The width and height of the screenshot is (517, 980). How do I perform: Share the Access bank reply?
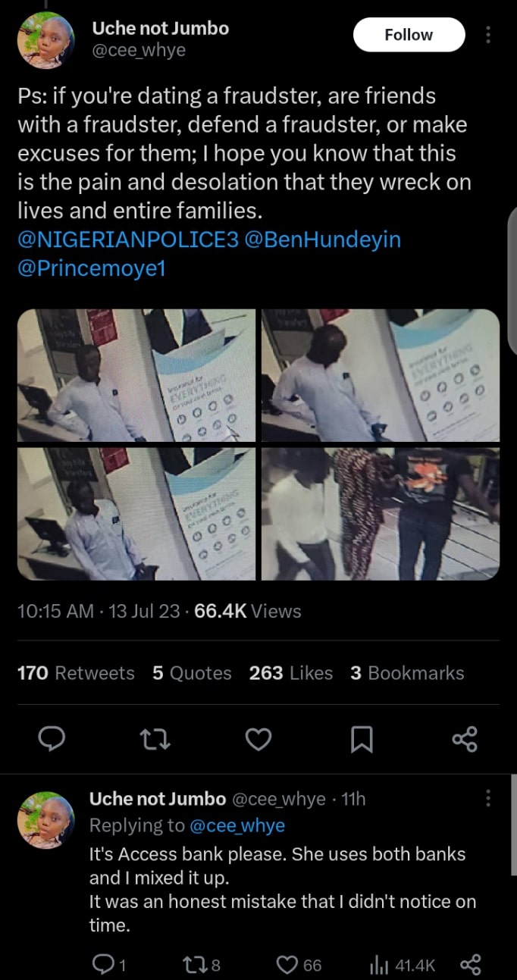pyautogui.click(x=471, y=964)
